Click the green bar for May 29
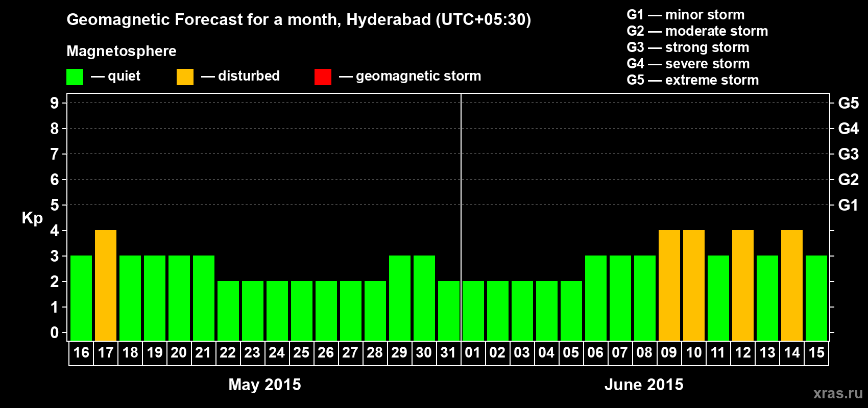Image resolution: width=868 pixels, height=408 pixels. point(400,298)
